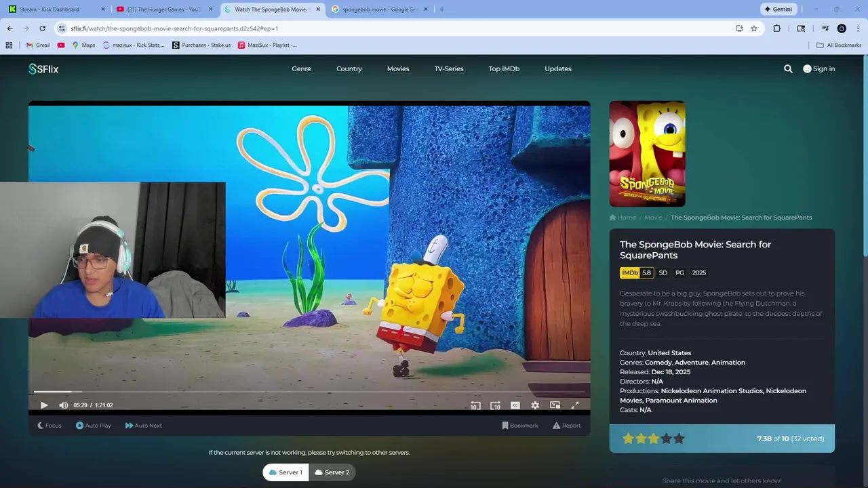Click Movie breadcrumb link

pyautogui.click(x=653, y=218)
